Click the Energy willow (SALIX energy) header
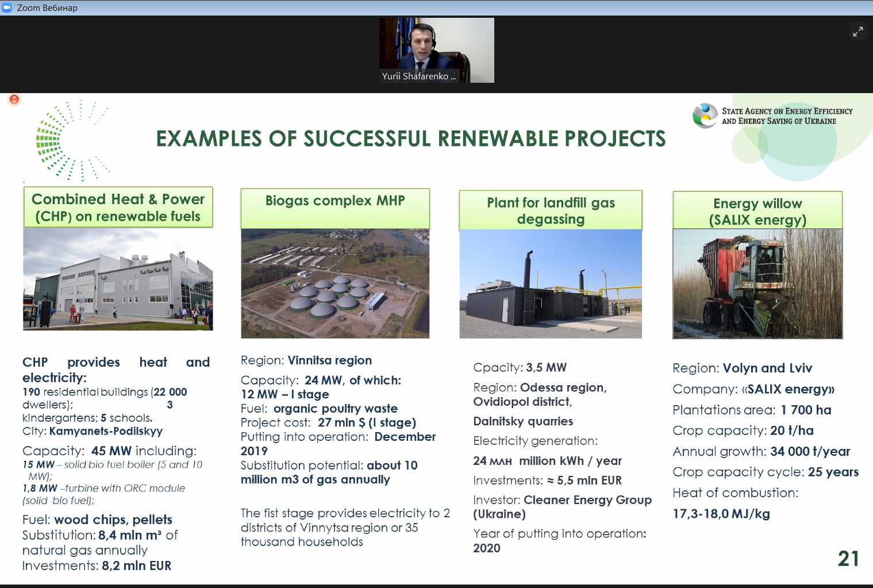Image resolution: width=873 pixels, height=588 pixels. tap(757, 212)
